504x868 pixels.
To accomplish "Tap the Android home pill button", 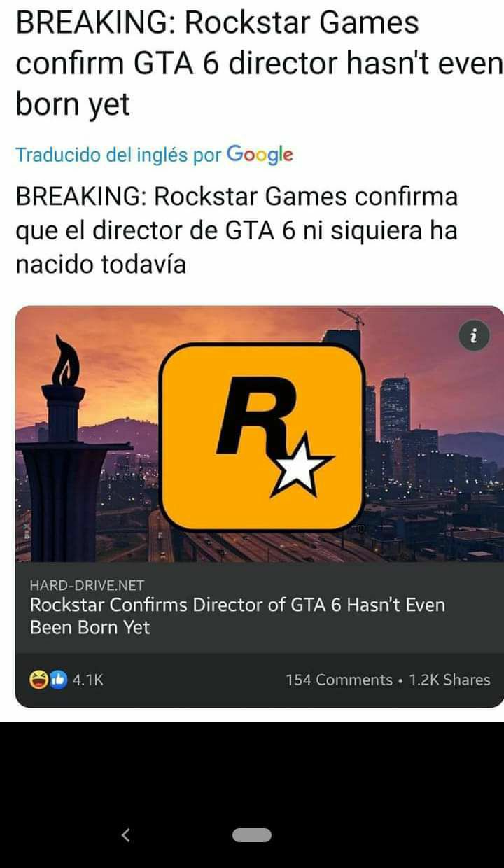I will pos(252,834).
